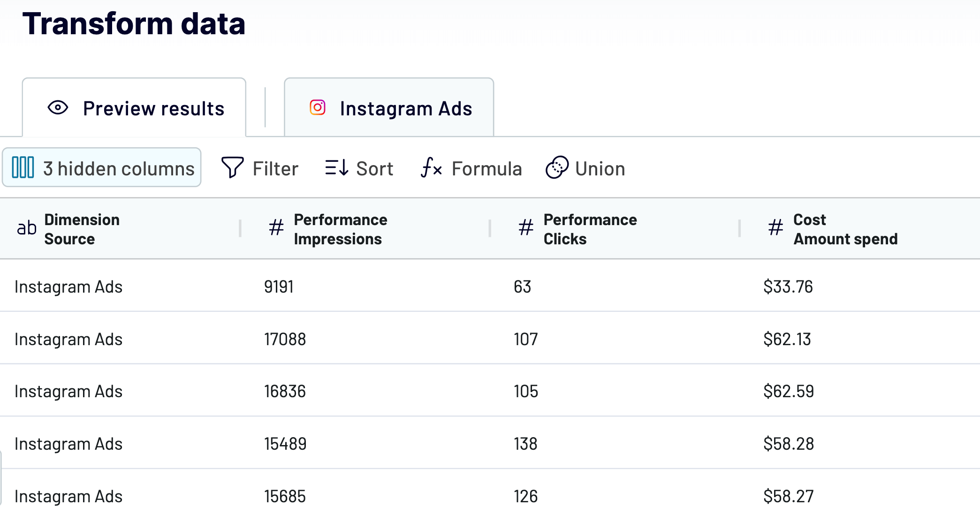
Task: Click the hash icon for Clicks column
Action: [x=526, y=228]
